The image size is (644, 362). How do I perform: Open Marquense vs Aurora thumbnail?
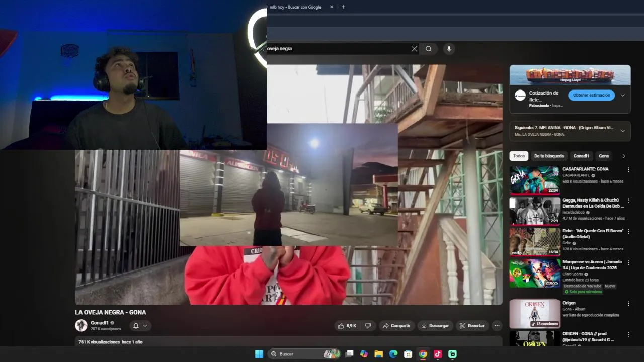535,273
